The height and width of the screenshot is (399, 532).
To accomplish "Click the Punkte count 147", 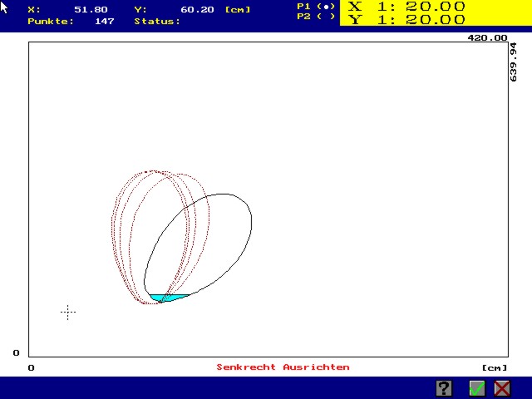I will pyautogui.click(x=105, y=21).
